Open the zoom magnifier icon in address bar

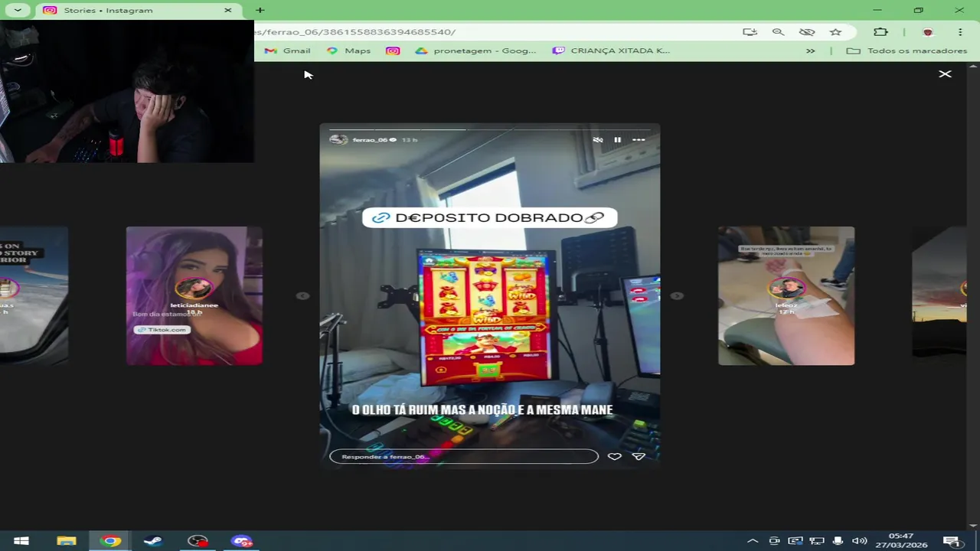[778, 32]
